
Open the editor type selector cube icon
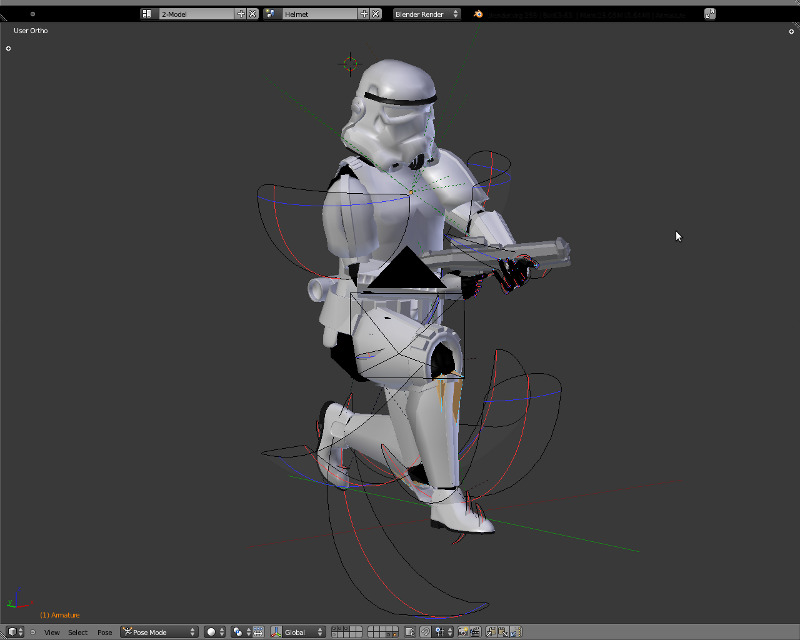point(15,632)
